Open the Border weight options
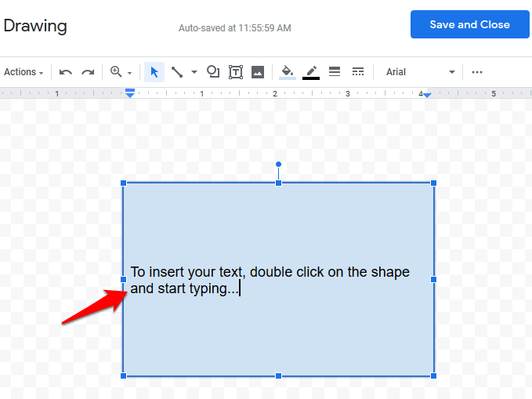 [x=335, y=71]
